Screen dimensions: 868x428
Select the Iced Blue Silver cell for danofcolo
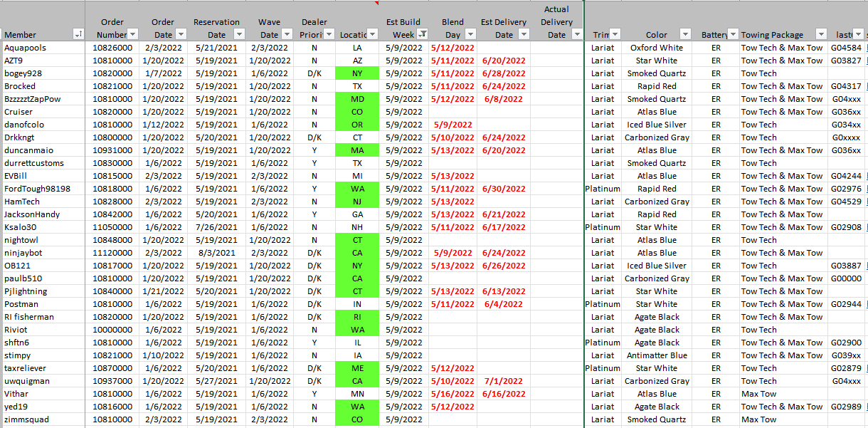coord(656,125)
